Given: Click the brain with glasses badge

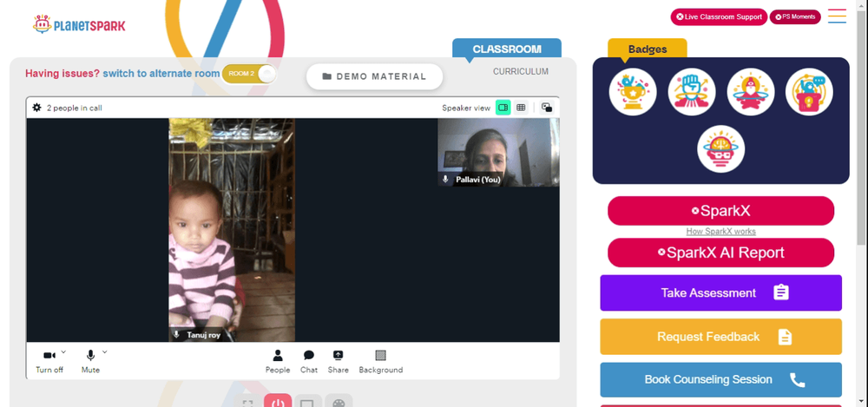Looking at the screenshot, I should click(x=720, y=149).
